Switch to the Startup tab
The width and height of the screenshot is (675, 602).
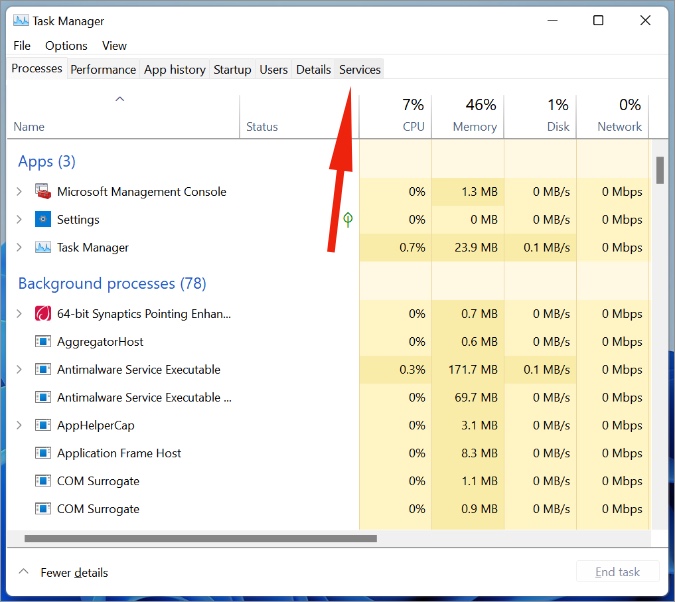click(232, 69)
